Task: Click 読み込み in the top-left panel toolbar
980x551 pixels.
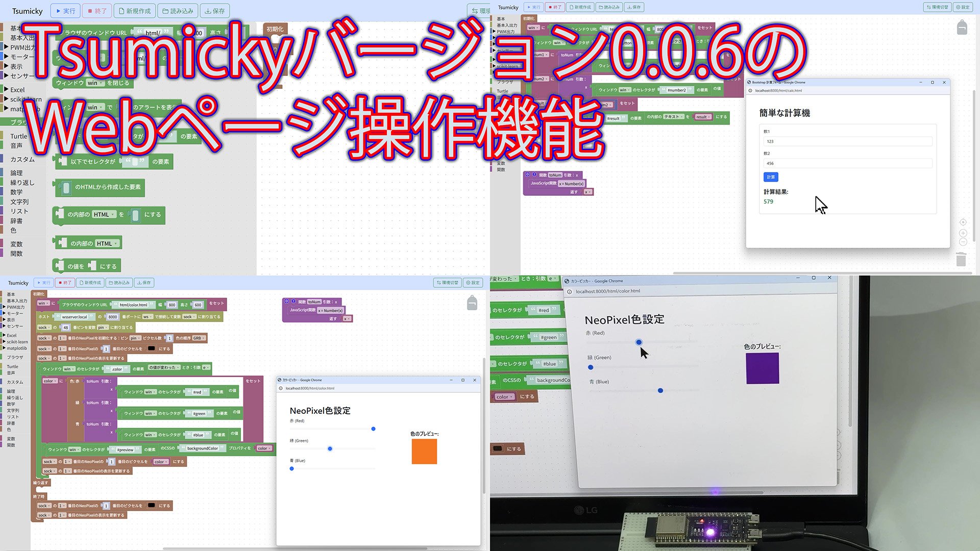Action: [x=179, y=11]
